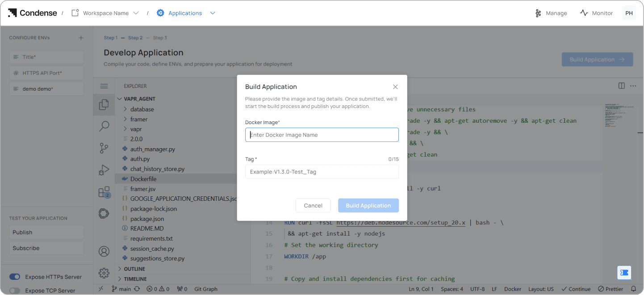Screen dimensions: 644x295
Task: Select the HTTPS API Port* env field
Action: (x=46, y=73)
